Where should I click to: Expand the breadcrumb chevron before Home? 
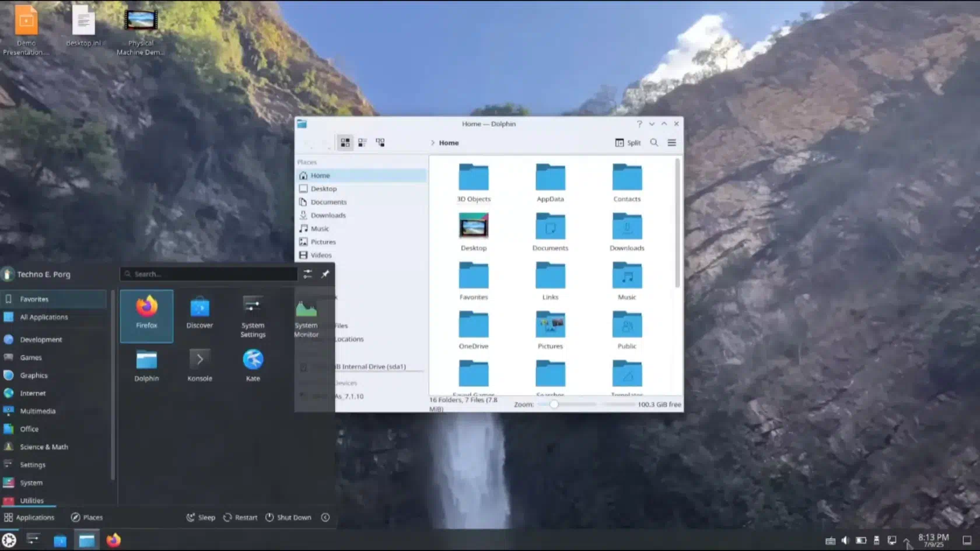433,143
